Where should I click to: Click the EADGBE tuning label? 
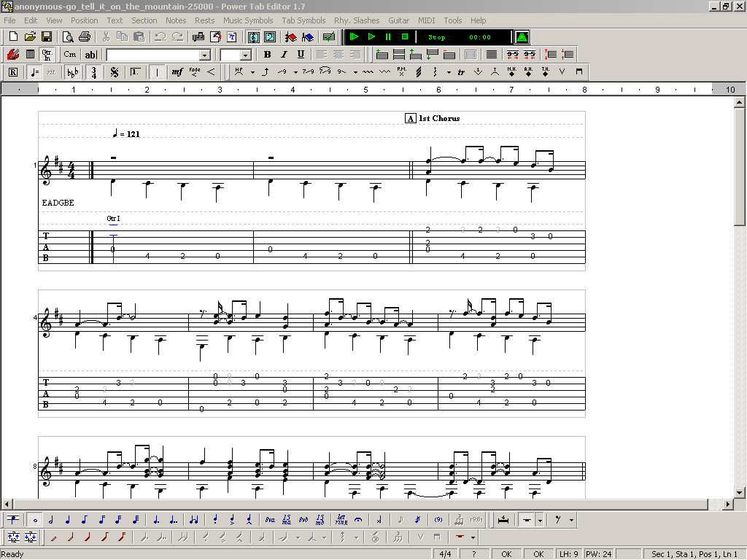click(x=58, y=203)
